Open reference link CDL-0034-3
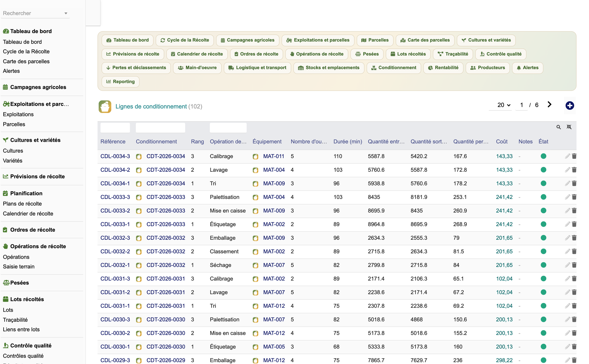Viewport: 589px width, 364px height. pos(115,156)
